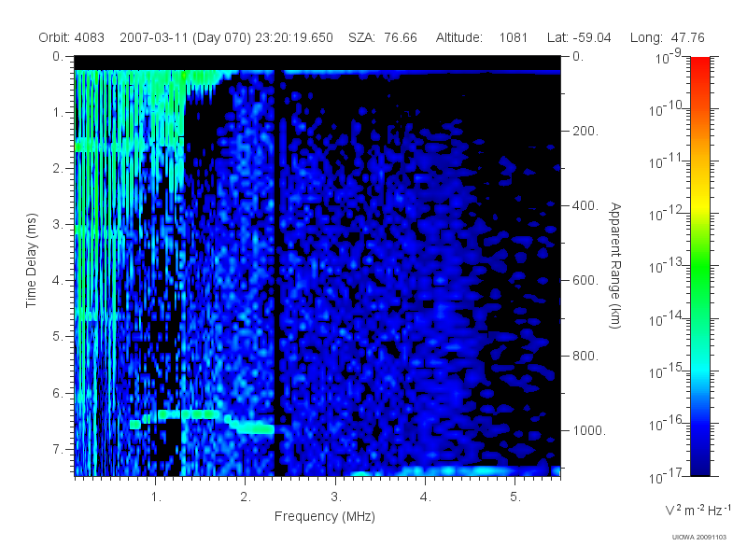Click the '400.' apparent range tick label
Viewport: 747px width, 560px height.
585,205
